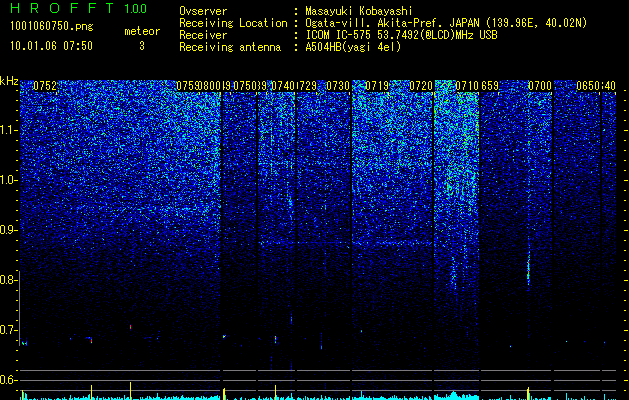This screenshot has height=400, width=629.
Task: Click the kHz axis unit label
Action: pos(9,81)
